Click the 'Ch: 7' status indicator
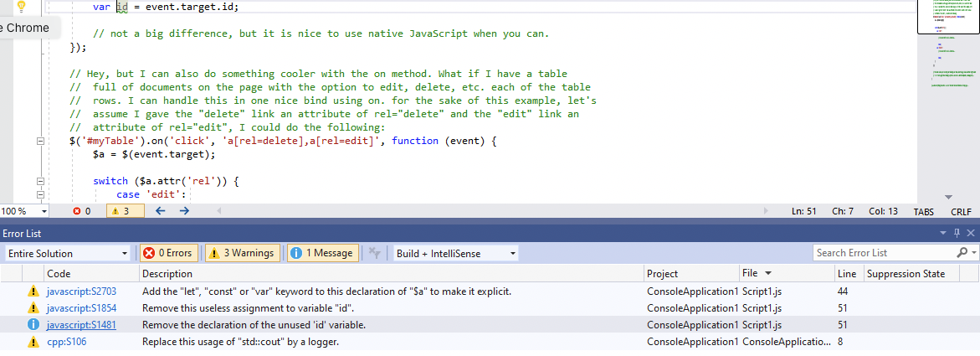The width and height of the screenshot is (980, 356). pos(843,211)
